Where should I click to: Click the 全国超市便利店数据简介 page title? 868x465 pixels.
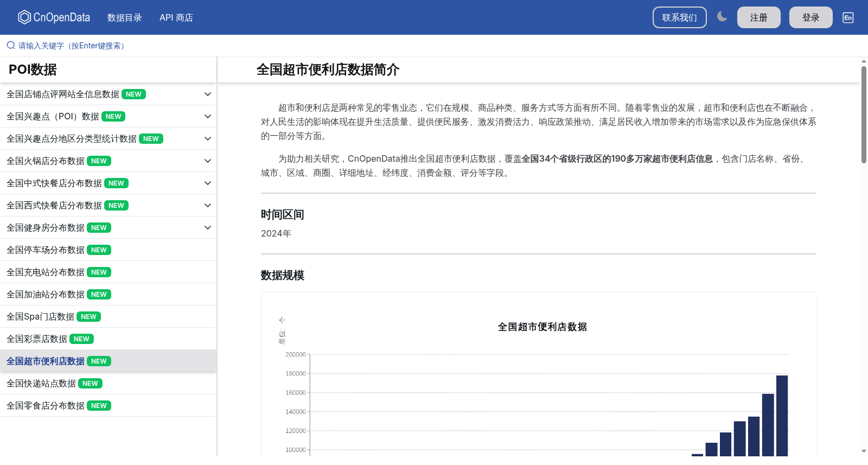click(x=328, y=69)
